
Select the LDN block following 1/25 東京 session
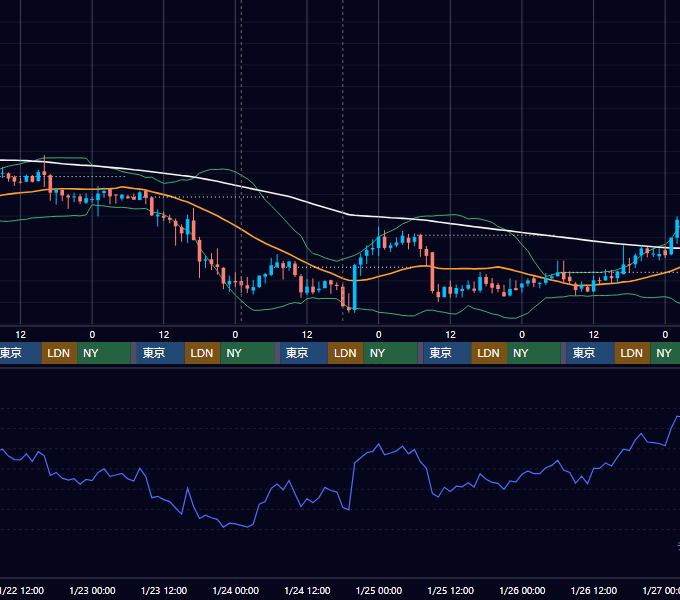click(489, 353)
